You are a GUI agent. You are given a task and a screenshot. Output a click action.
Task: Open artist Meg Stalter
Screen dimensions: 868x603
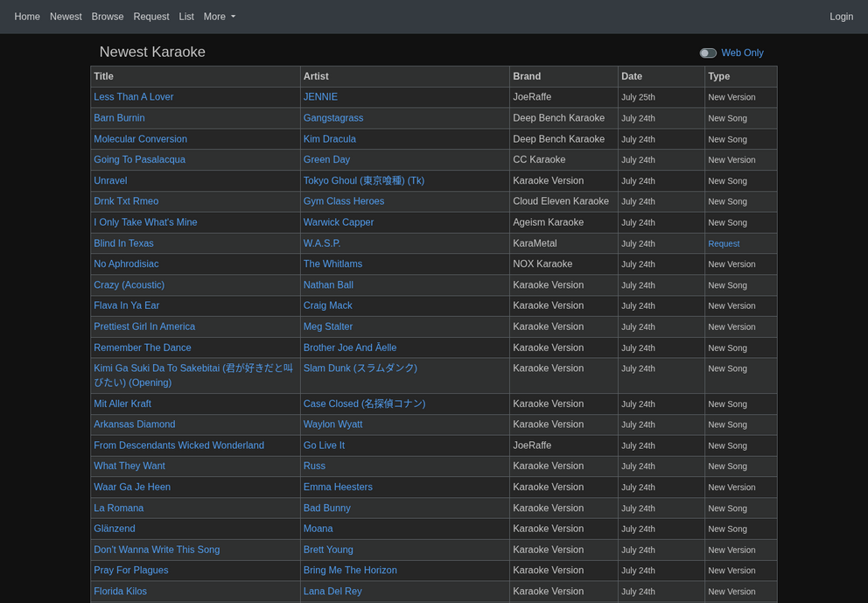(328, 326)
